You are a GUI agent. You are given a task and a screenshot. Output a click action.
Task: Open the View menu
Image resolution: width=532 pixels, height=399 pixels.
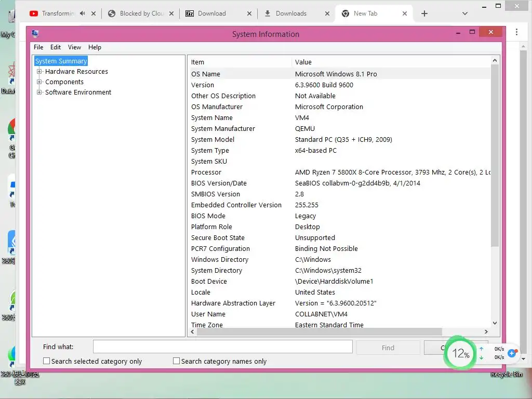pos(74,47)
